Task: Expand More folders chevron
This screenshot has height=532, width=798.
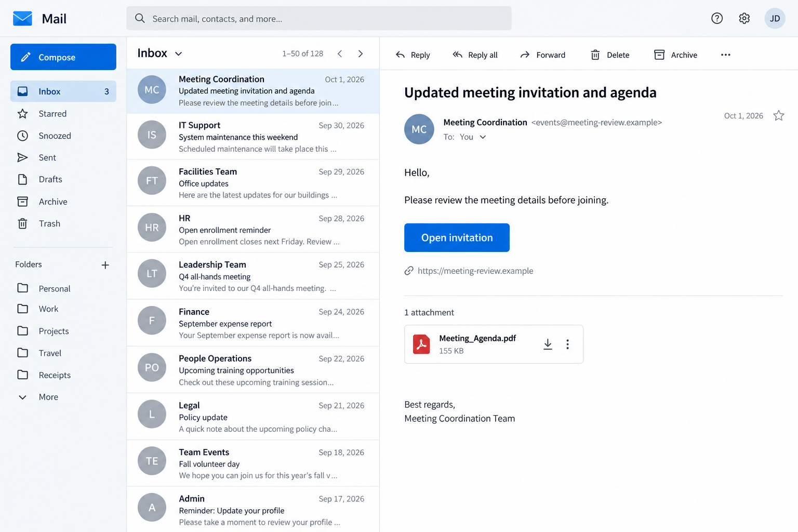Action: coord(22,397)
